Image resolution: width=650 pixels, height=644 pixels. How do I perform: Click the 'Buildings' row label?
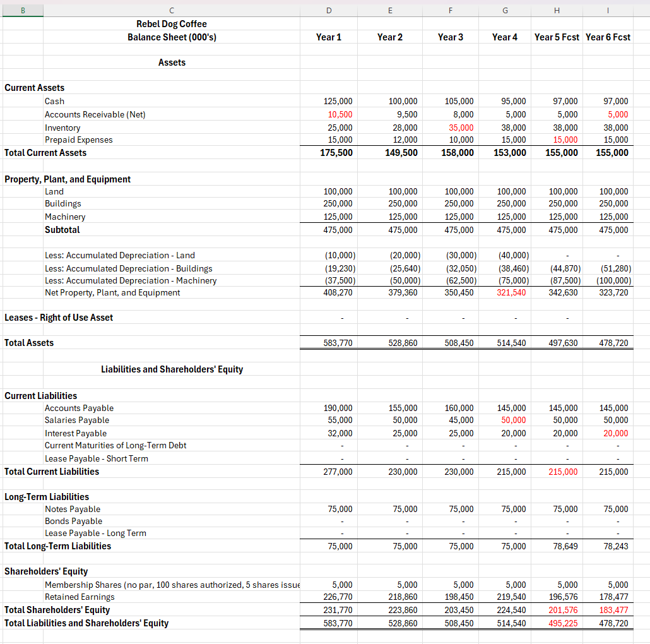pyautogui.click(x=63, y=203)
